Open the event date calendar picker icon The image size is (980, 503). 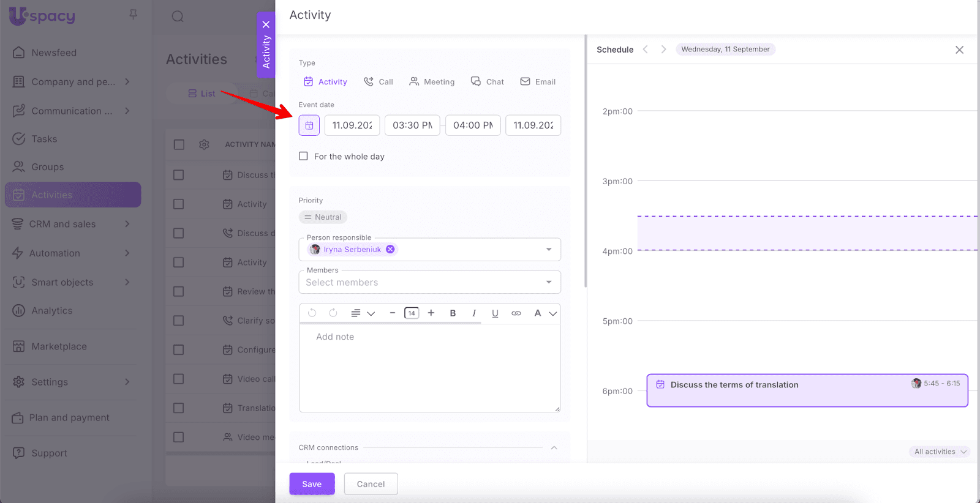point(309,125)
